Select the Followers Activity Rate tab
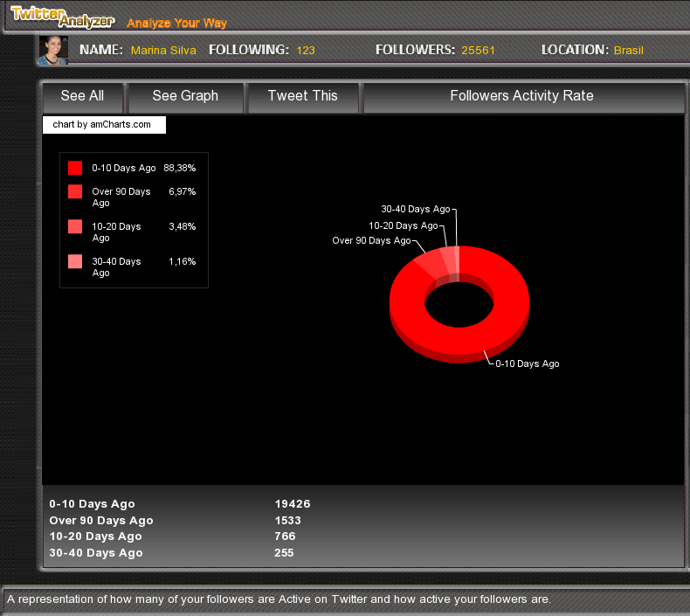Viewport: 690px width, 616px height. (x=522, y=96)
